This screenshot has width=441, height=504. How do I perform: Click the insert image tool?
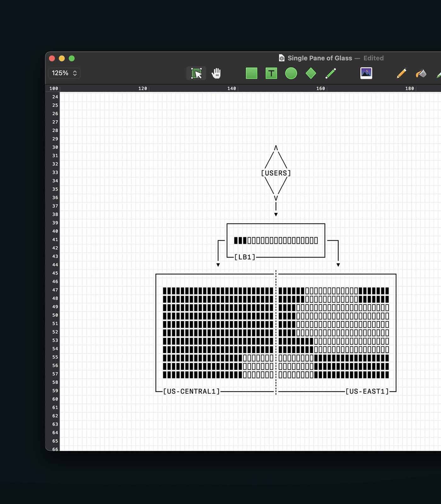click(x=366, y=73)
